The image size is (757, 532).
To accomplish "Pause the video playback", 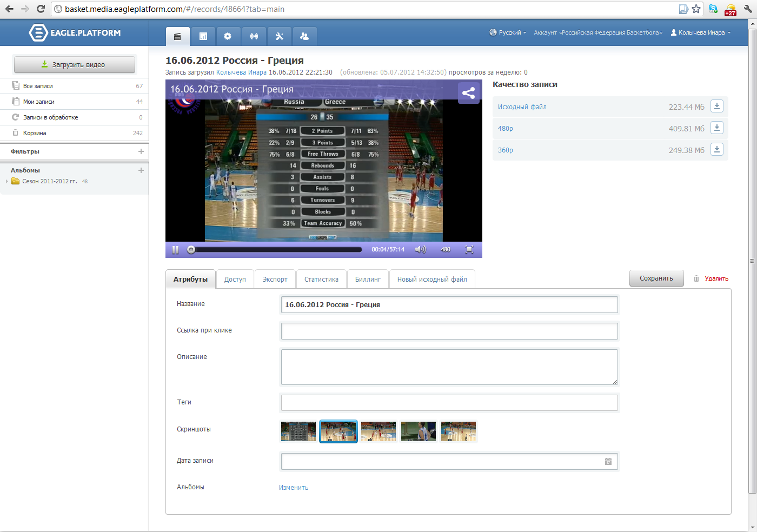I will tap(175, 250).
